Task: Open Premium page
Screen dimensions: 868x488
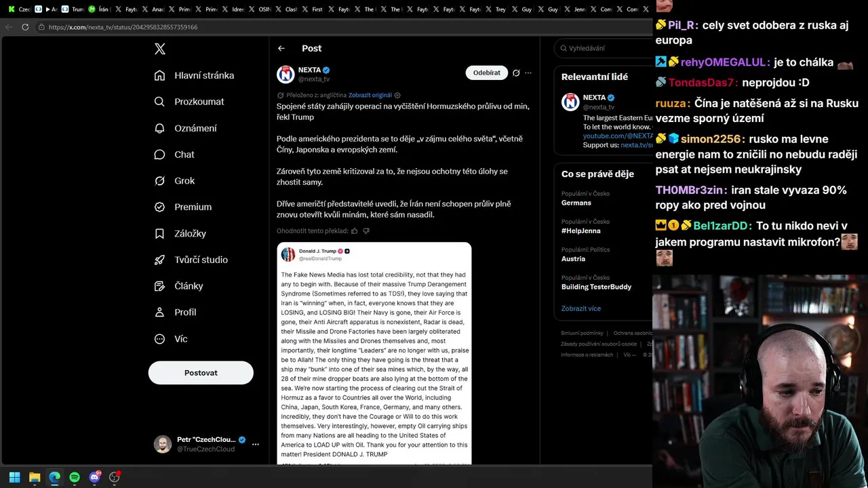Action: (x=183, y=207)
